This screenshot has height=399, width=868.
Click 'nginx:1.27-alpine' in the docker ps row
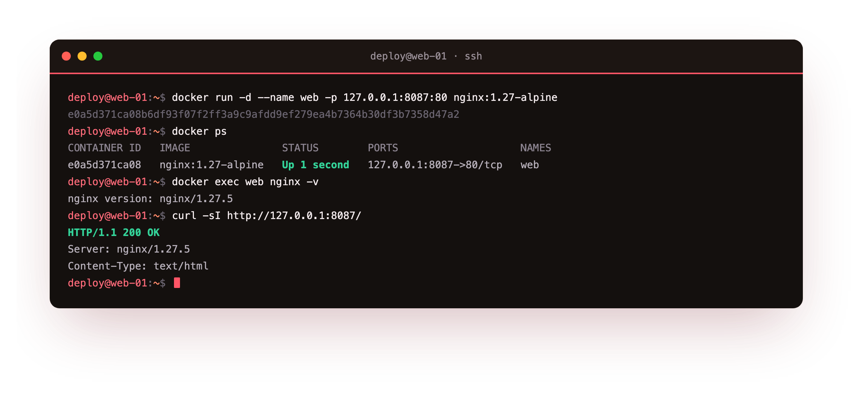coord(212,165)
